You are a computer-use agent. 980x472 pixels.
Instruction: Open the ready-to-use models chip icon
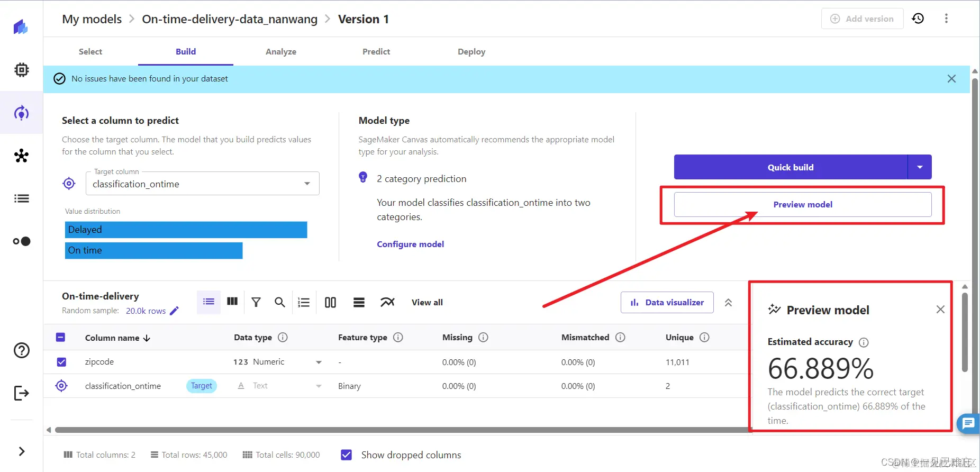pos(22,70)
